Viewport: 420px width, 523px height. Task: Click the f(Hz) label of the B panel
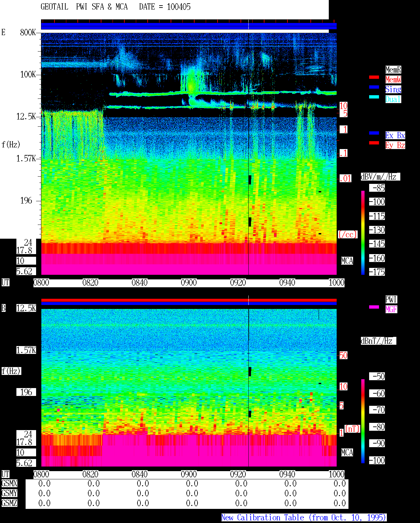click(x=11, y=371)
